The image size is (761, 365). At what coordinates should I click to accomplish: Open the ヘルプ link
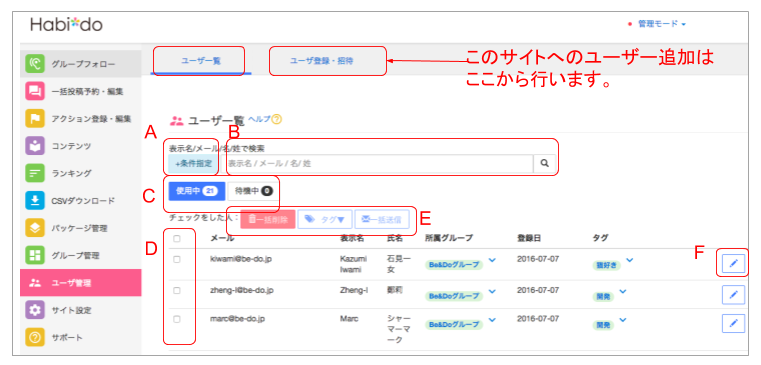pos(259,119)
